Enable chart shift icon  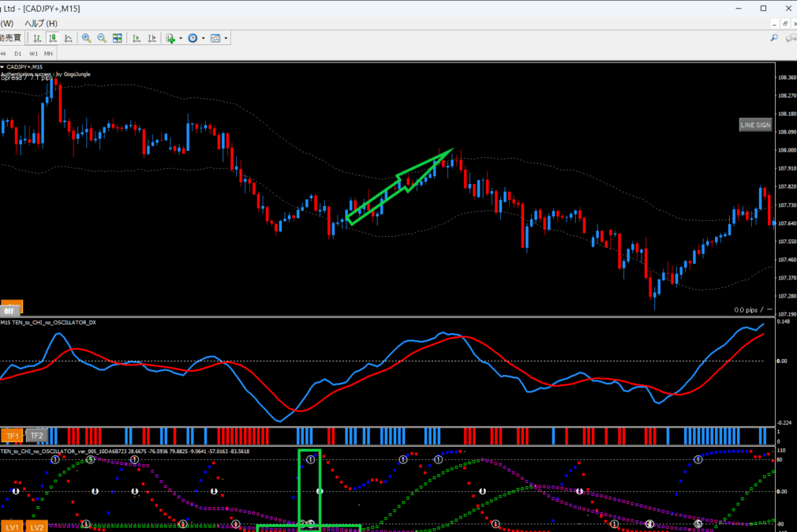[x=152, y=38]
